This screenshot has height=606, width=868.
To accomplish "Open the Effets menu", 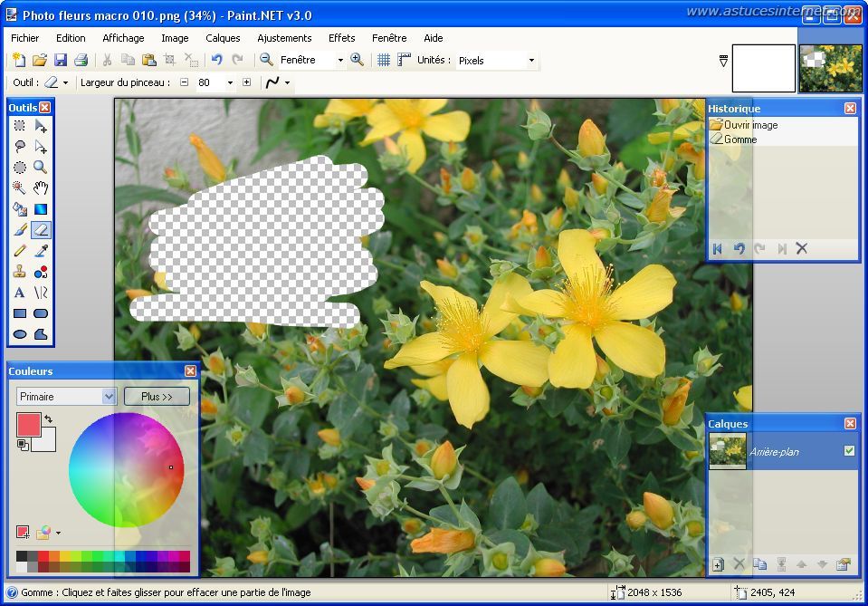I will pyautogui.click(x=341, y=38).
